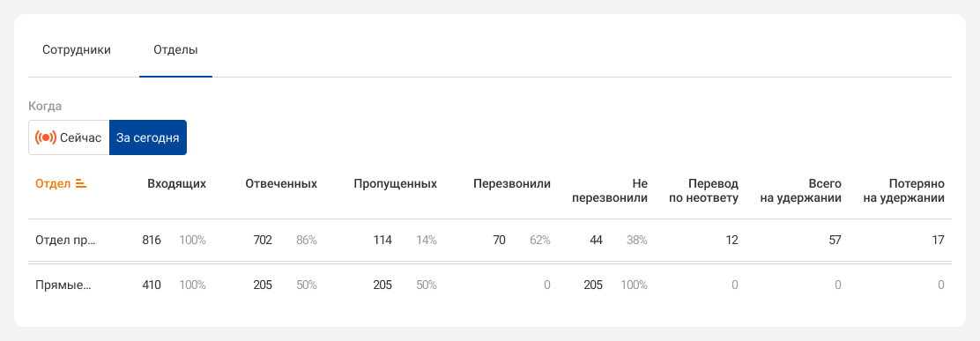Open the Прямые… department row
The height and width of the screenshot is (341, 980).
click(490, 285)
